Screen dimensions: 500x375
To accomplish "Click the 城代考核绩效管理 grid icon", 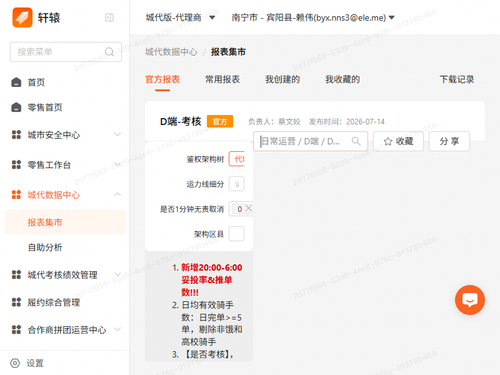I will tap(16, 275).
